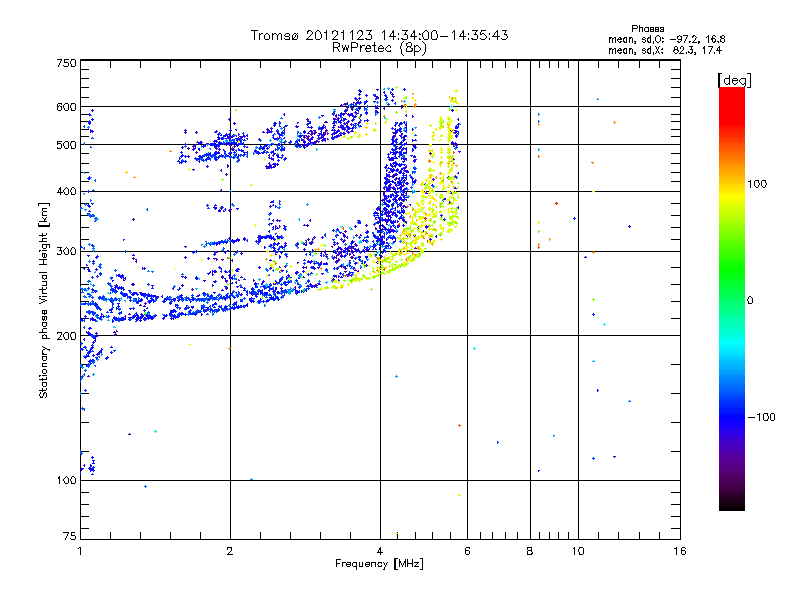
Task: Click the 'Frequency [MHz]' x-axis label
Action: tap(379, 564)
